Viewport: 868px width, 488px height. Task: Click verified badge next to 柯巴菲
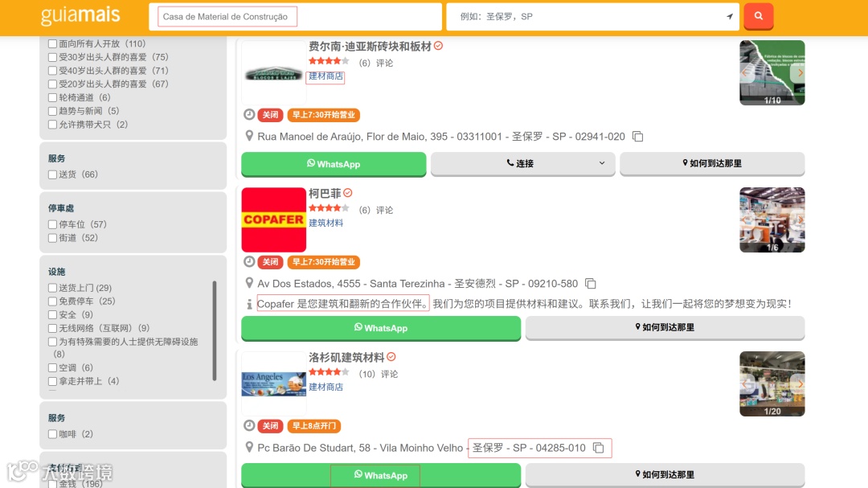pos(348,193)
